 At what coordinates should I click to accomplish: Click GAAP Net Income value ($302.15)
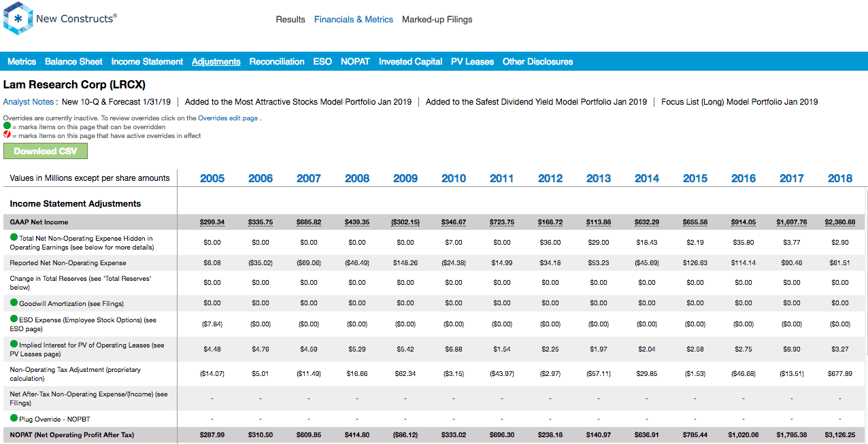click(x=405, y=222)
